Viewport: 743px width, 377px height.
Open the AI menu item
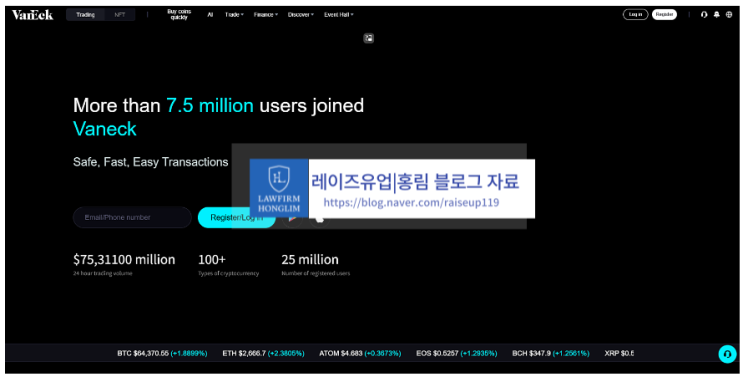[210, 15]
